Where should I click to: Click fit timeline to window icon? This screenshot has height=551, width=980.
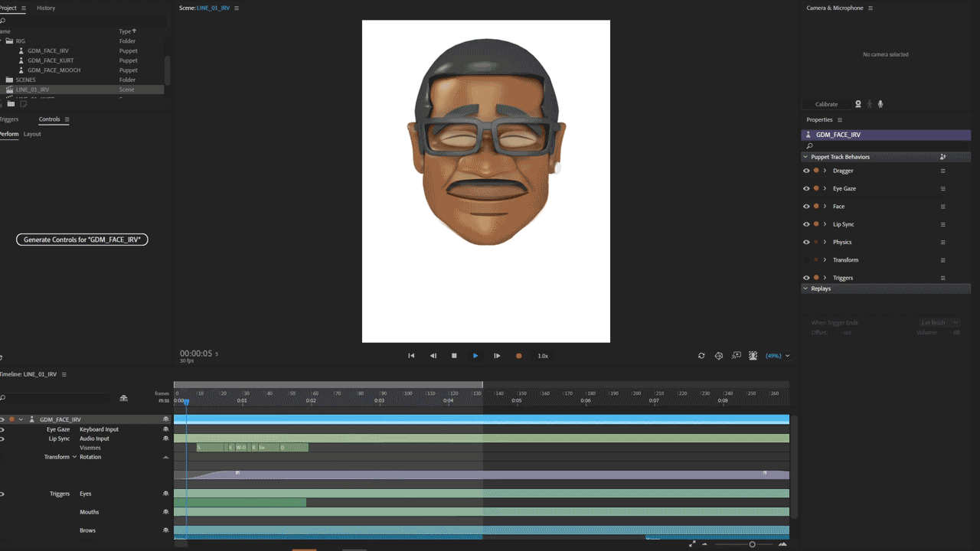pos(692,544)
